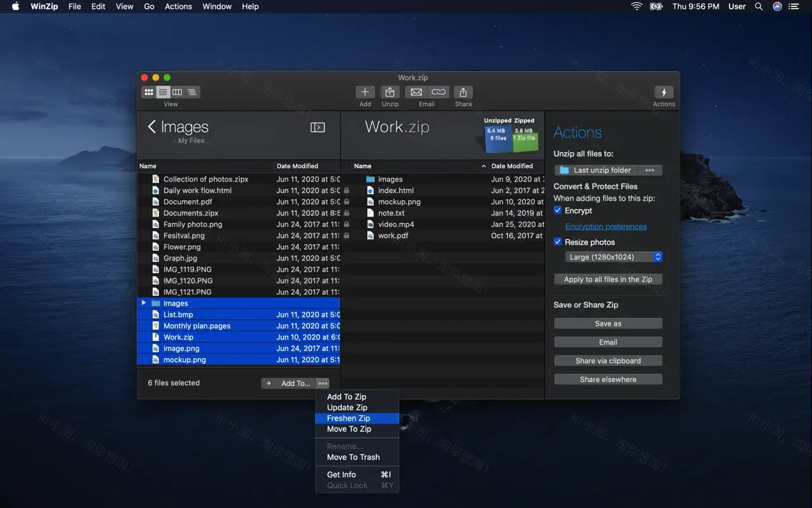Viewport: 812px width, 508px height.
Task: Select the Unzip toolbar icon
Action: tap(390, 92)
